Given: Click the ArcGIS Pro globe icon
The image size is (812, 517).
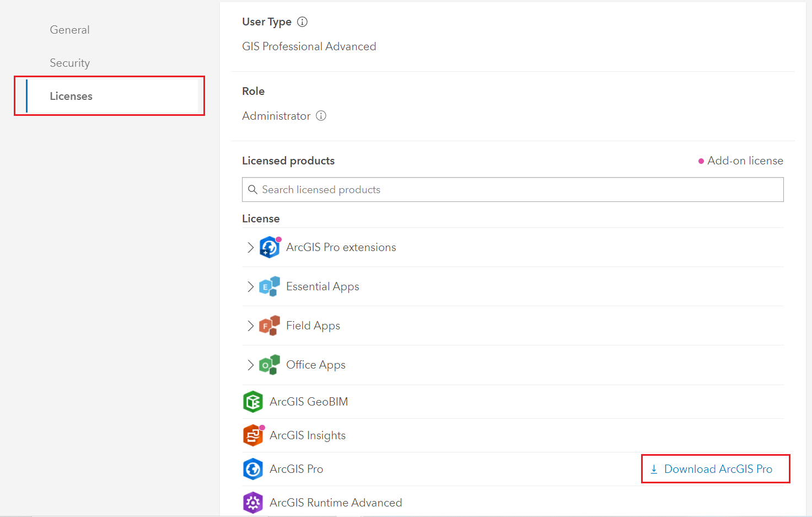Looking at the screenshot, I should [x=253, y=469].
